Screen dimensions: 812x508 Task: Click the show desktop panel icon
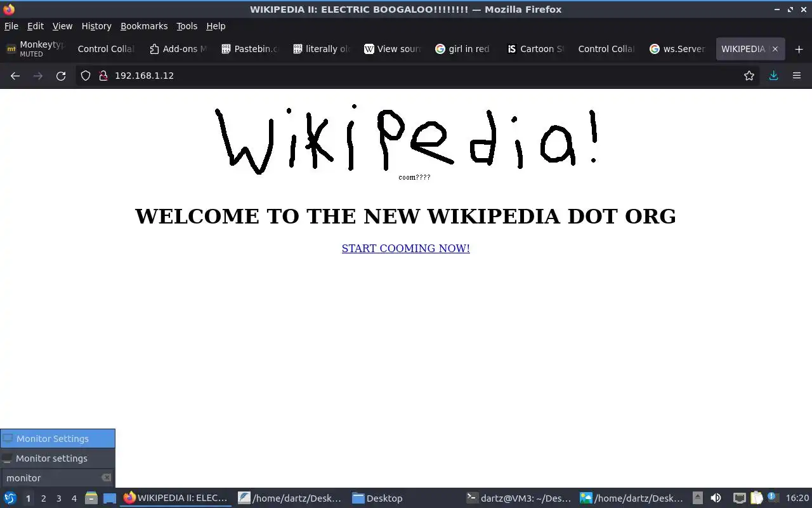coord(110,498)
